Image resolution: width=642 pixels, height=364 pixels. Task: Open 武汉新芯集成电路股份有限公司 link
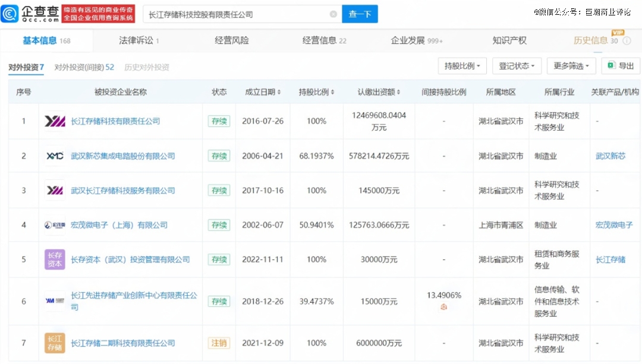tap(123, 156)
